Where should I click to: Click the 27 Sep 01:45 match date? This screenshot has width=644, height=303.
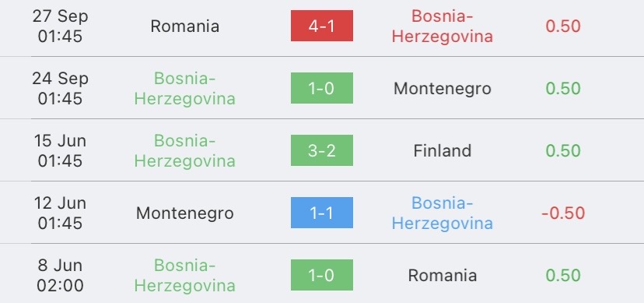click(60, 26)
